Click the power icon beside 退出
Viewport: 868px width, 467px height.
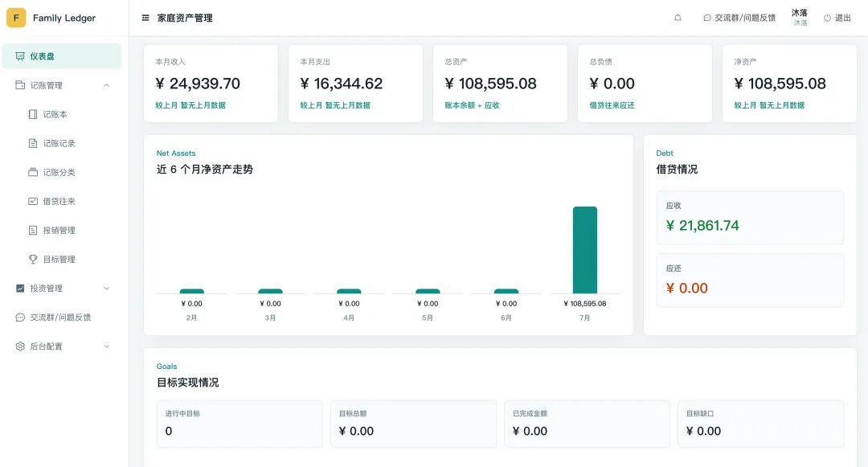pyautogui.click(x=827, y=18)
